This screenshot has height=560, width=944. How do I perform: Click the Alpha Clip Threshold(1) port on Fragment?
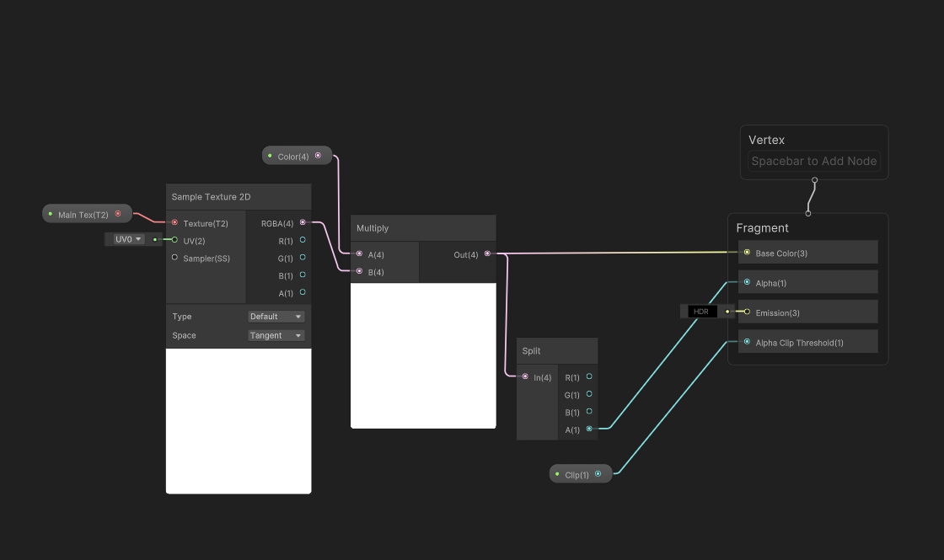point(746,342)
